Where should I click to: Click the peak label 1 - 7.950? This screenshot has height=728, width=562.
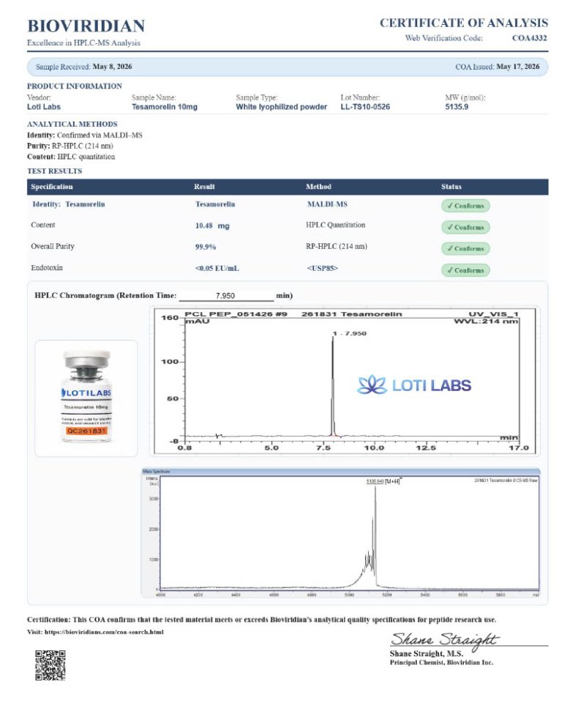tap(350, 333)
